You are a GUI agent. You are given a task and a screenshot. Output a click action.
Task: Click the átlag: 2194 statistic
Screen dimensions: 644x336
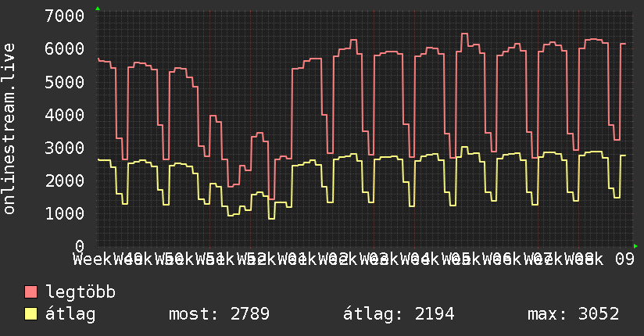click(x=399, y=314)
